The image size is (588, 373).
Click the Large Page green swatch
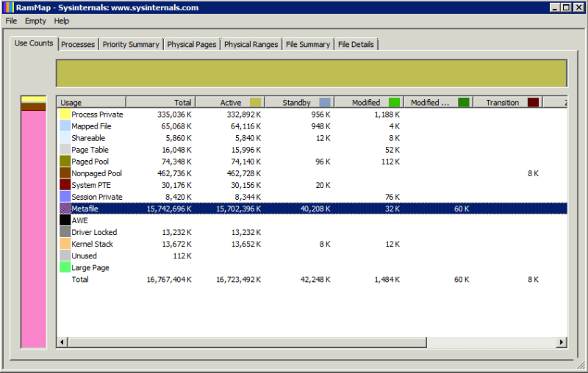click(65, 268)
